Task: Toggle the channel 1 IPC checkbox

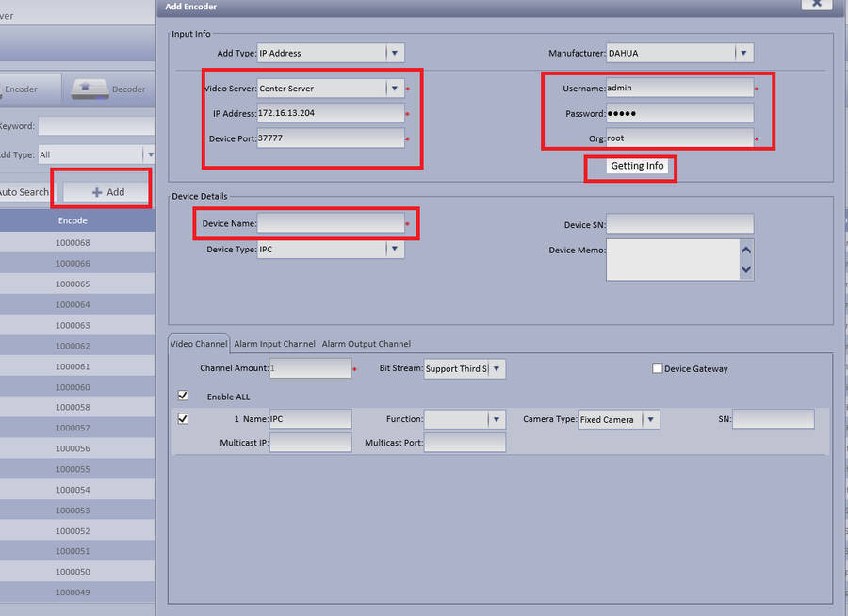Action: [184, 419]
